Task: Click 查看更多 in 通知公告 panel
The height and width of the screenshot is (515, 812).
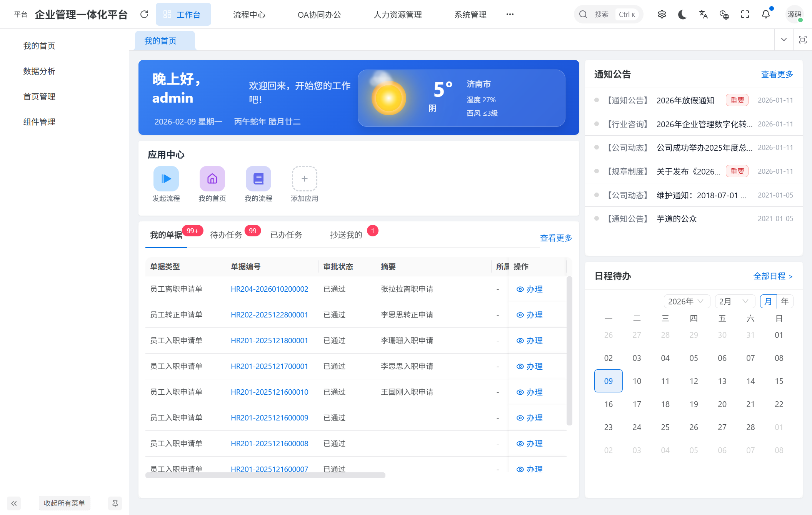Action: coord(777,74)
